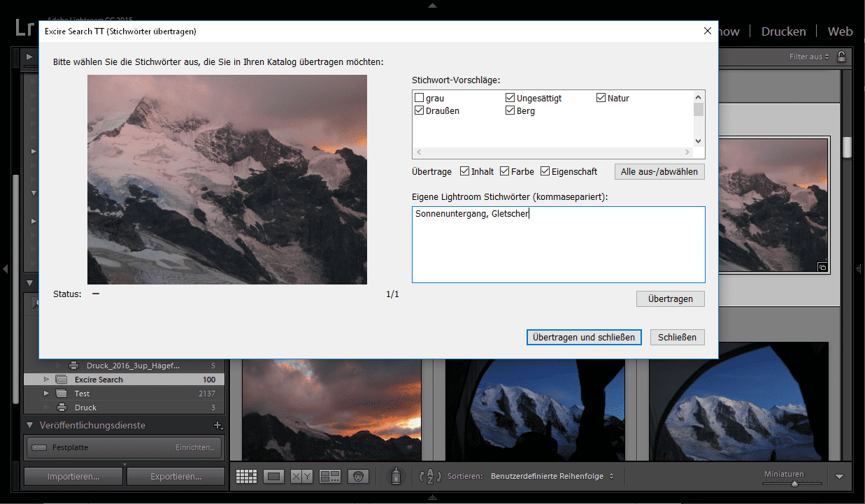Screen dimensions: 865x504
Task: Collapse the Veröffentlichungsdienste panel
Action: pyautogui.click(x=30, y=425)
